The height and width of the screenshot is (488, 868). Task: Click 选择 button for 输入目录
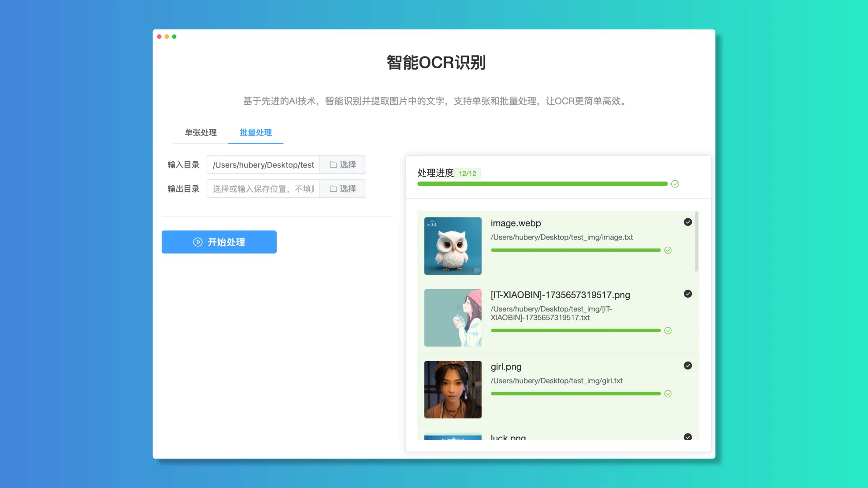(343, 164)
